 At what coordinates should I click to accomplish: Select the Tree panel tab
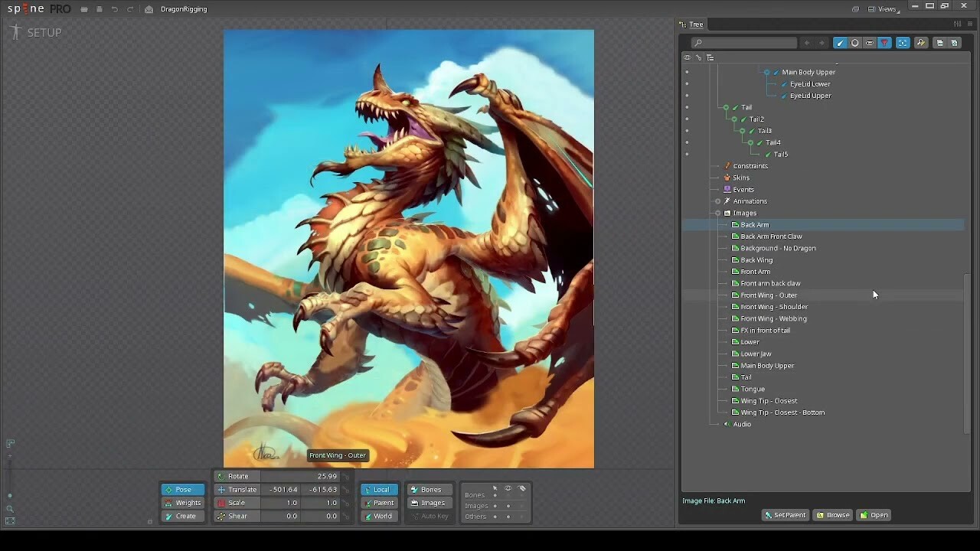click(696, 24)
